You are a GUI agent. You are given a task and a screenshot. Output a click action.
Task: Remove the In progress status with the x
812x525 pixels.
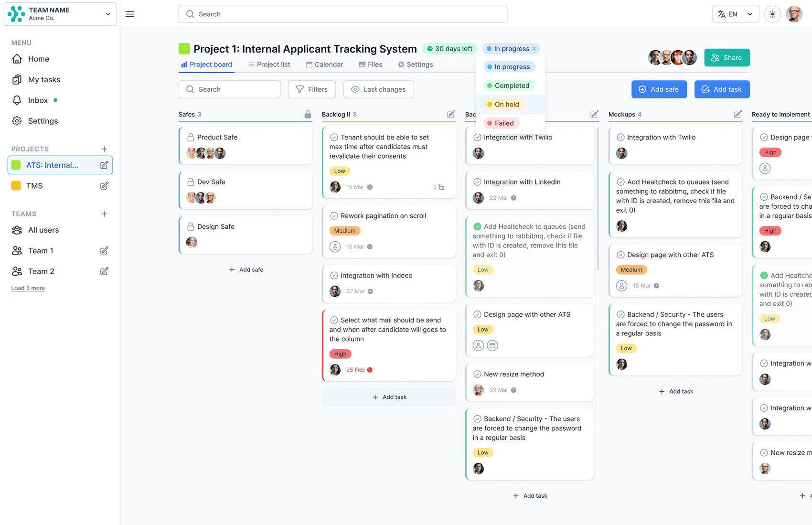(x=534, y=49)
